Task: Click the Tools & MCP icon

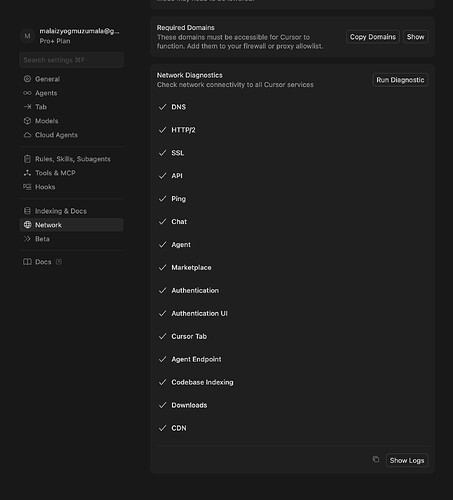Action: [27, 173]
